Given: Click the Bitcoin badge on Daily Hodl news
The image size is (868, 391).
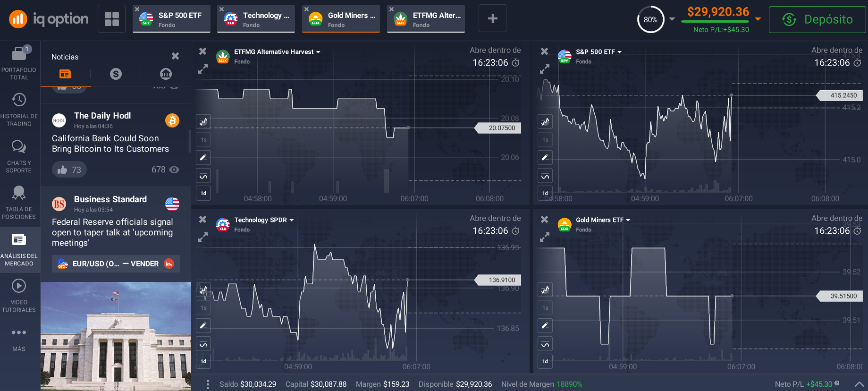Looking at the screenshot, I should tap(172, 120).
